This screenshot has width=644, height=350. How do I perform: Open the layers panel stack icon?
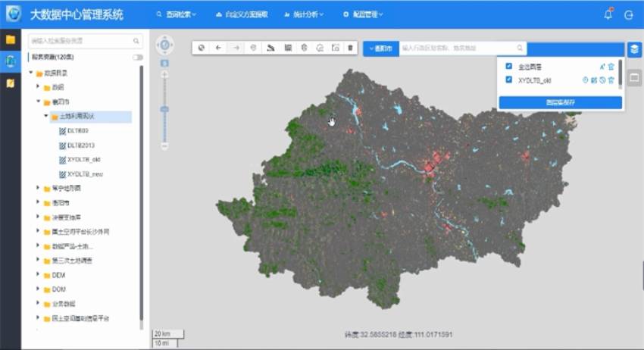click(634, 48)
